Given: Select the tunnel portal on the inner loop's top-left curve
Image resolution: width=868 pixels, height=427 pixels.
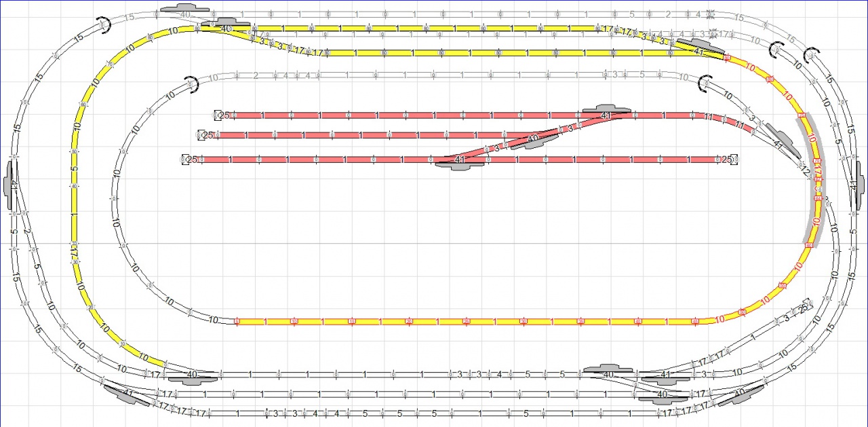Looking at the screenshot, I should coord(193,83).
